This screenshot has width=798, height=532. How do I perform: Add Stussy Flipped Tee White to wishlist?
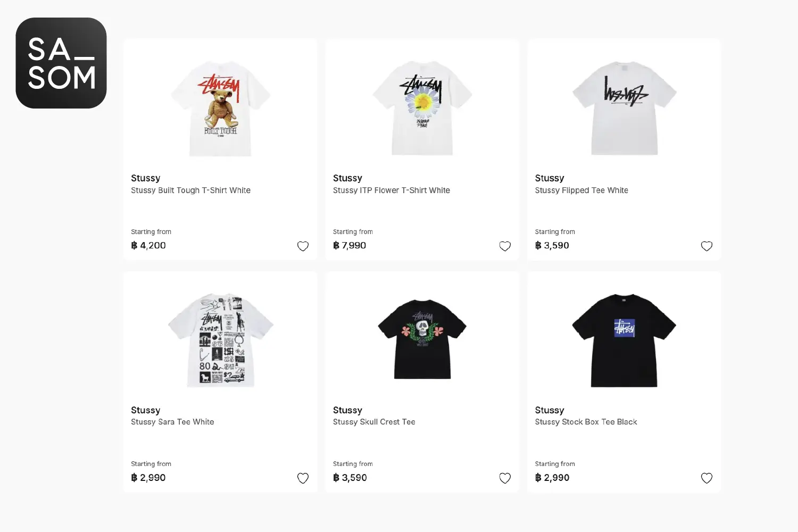(x=706, y=246)
